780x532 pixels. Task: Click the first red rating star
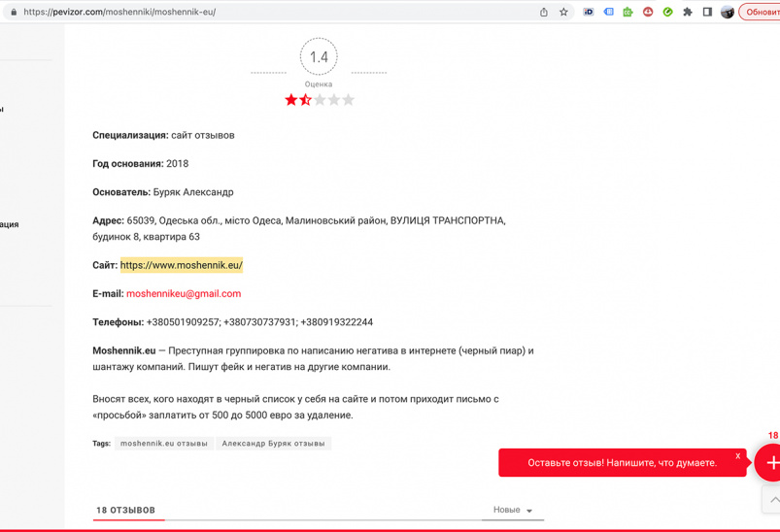point(291,100)
